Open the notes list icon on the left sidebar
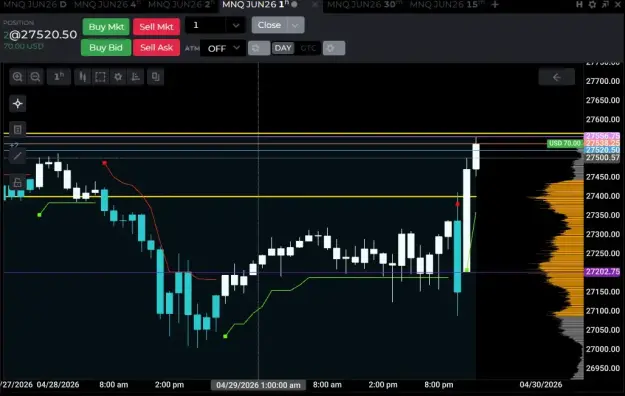 coord(18,129)
